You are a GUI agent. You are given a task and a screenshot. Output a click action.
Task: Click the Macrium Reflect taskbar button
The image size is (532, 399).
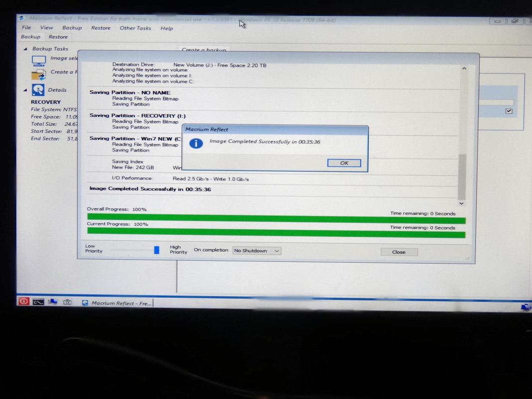pos(118,303)
